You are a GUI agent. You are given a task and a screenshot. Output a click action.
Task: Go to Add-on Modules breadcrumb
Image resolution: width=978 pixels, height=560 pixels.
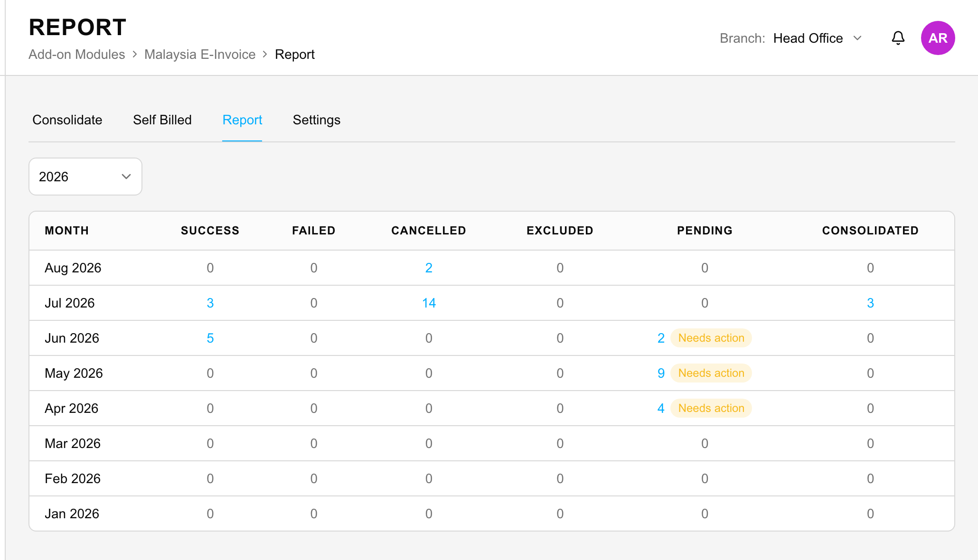click(x=77, y=54)
